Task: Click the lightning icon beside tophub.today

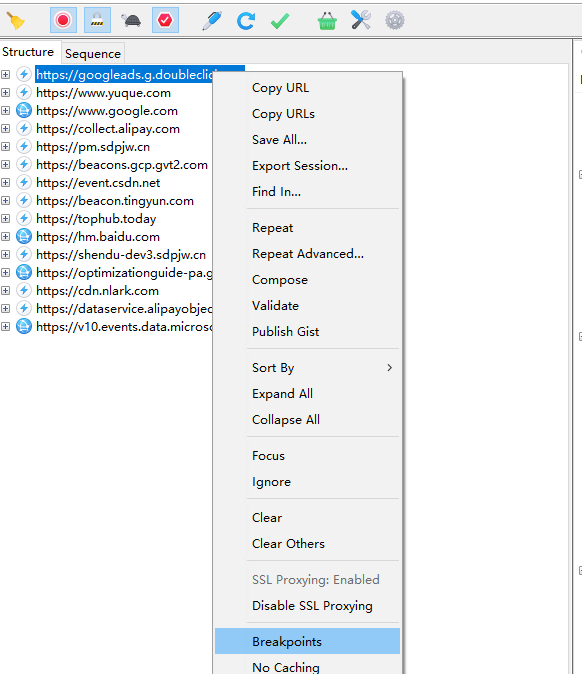Action: [24, 219]
